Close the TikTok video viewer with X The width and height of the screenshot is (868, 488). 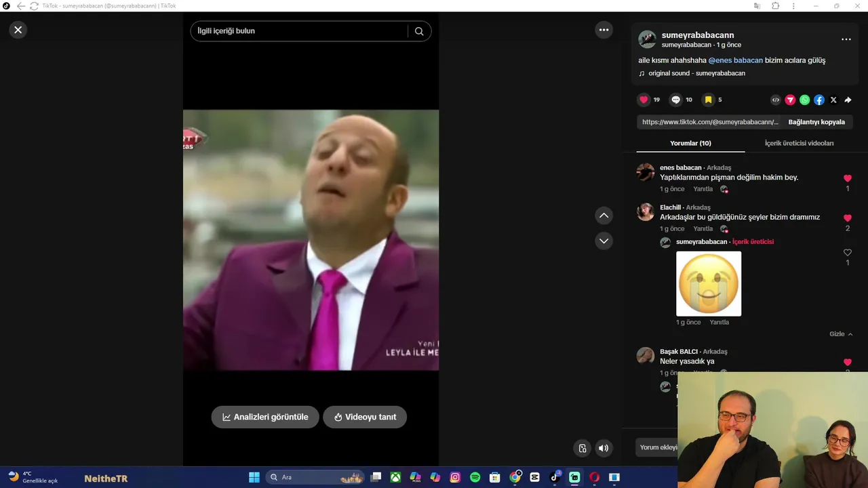[x=18, y=30]
